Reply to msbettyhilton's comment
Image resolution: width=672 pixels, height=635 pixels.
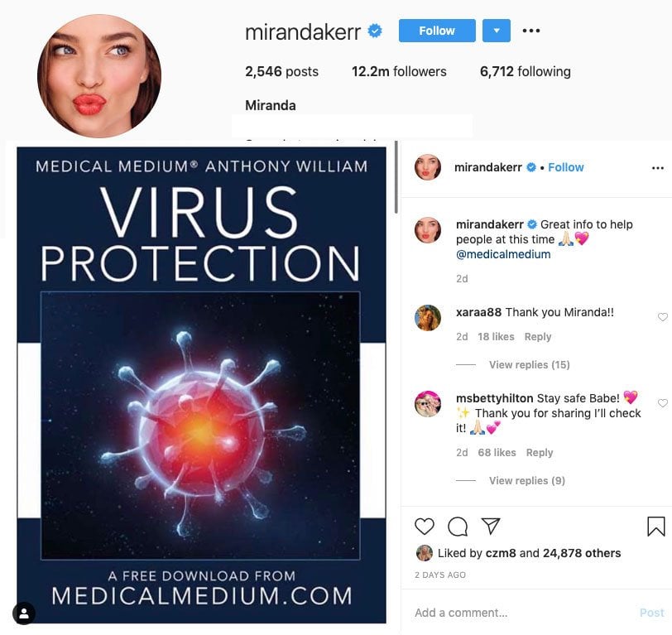click(539, 452)
